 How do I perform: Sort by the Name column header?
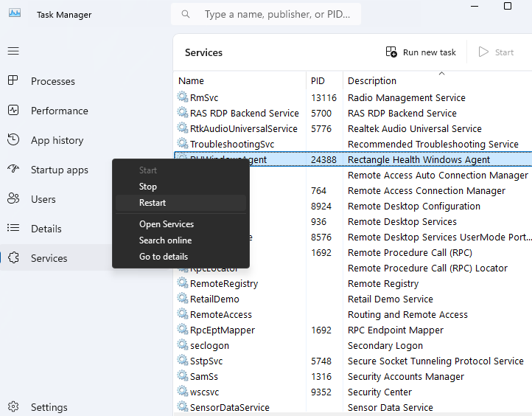[x=191, y=81]
